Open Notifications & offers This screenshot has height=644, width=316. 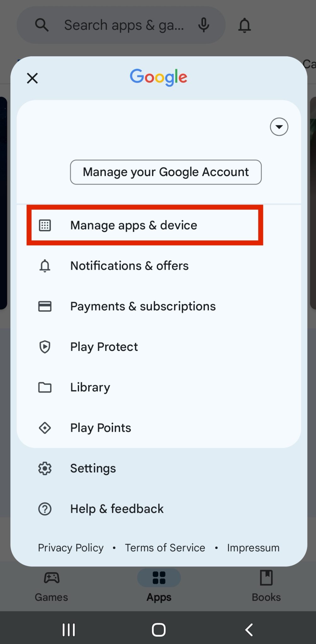pyautogui.click(x=159, y=266)
